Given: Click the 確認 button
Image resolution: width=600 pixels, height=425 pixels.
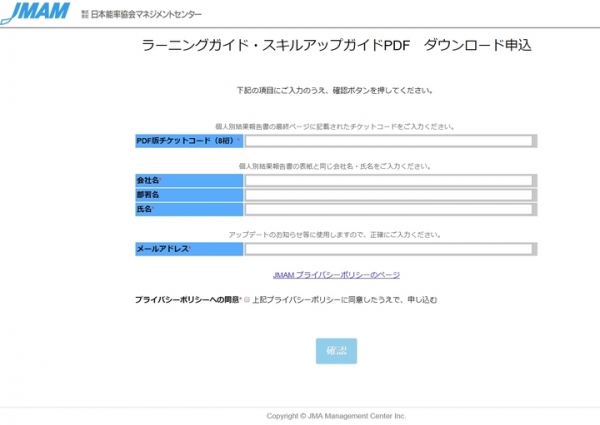Looking at the screenshot, I should pos(336,351).
